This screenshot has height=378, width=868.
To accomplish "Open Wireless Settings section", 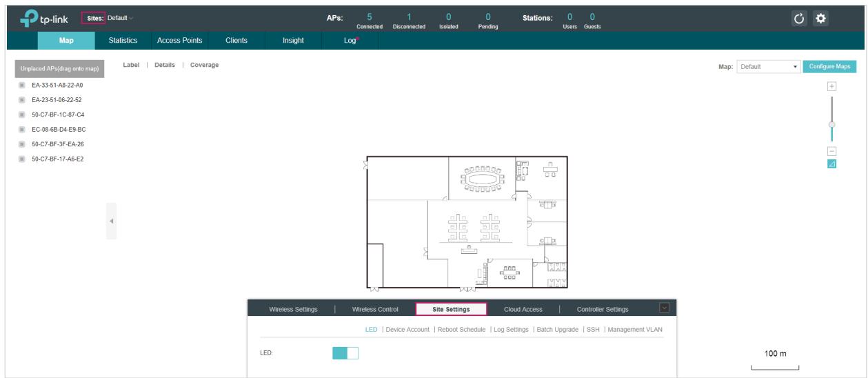I will point(293,309).
